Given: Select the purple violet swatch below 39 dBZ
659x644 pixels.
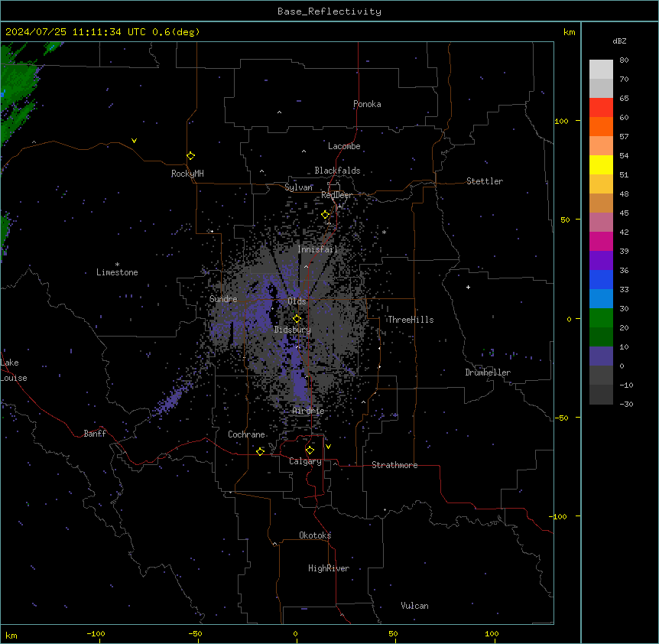Looking at the screenshot, I should (601, 261).
